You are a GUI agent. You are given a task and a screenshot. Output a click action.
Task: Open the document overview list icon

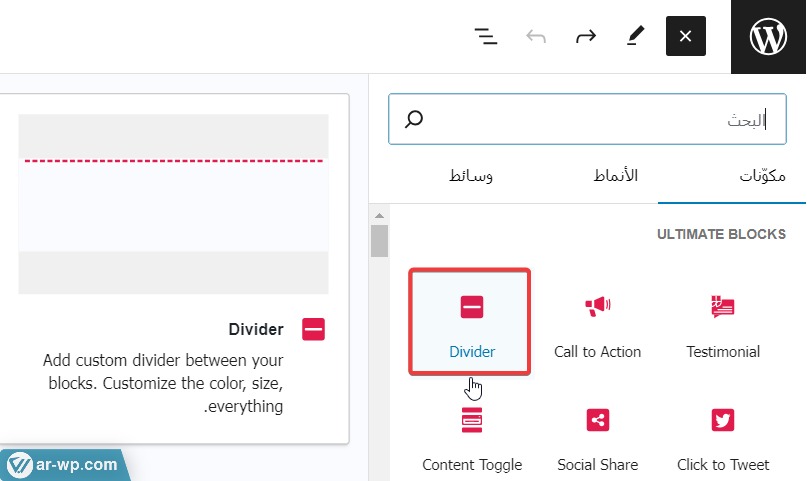pos(486,37)
